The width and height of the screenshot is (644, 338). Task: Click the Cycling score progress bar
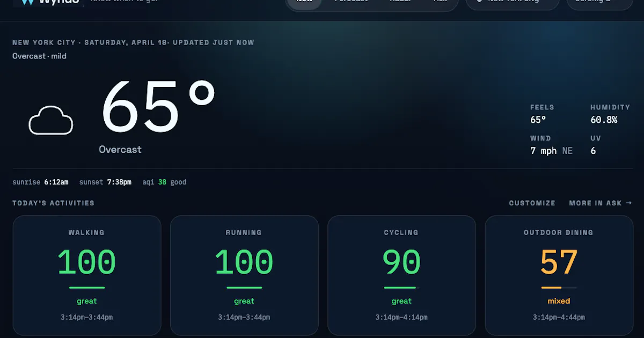401,288
